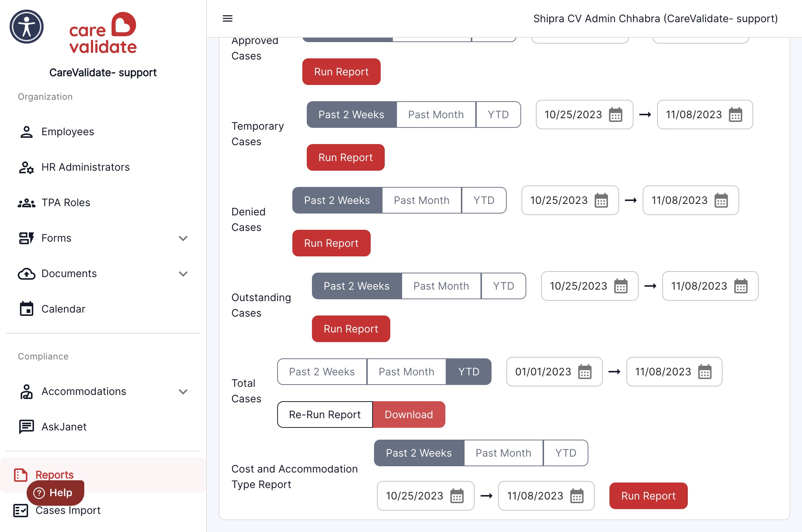The width and height of the screenshot is (802, 532).
Task: Run Report for Temporary Cases
Action: click(x=346, y=157)
